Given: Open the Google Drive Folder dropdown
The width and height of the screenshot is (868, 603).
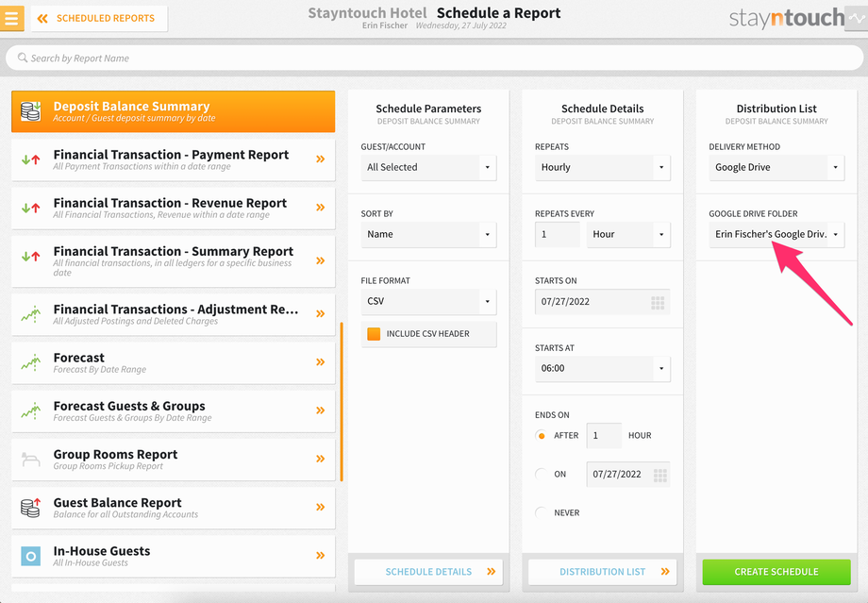Looking at the screenshot, I should point(776,234).
